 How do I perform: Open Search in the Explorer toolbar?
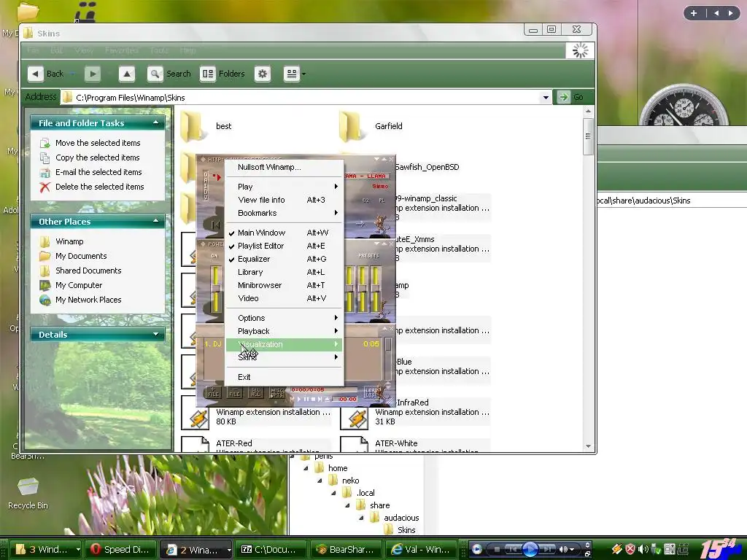coord(169,74)
